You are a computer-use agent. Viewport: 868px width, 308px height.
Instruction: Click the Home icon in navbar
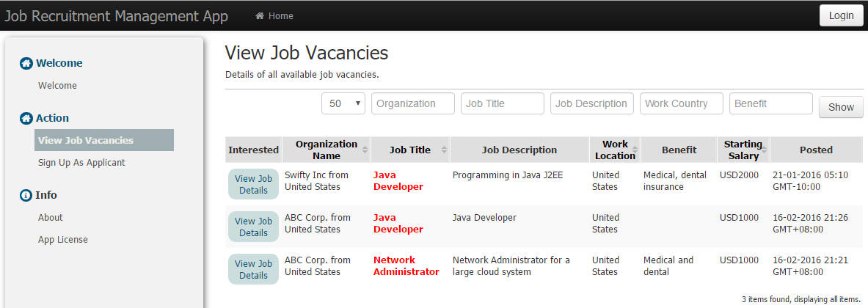[x=259, y=16]
